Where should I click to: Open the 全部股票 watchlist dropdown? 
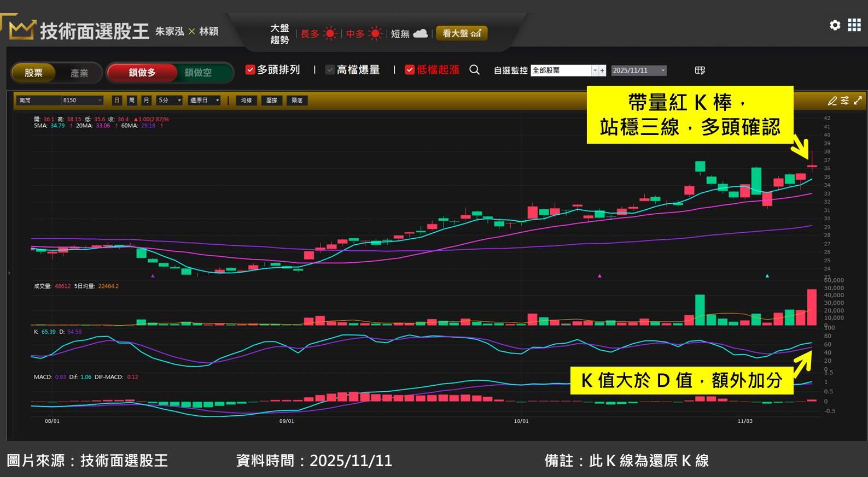point(595,70)
